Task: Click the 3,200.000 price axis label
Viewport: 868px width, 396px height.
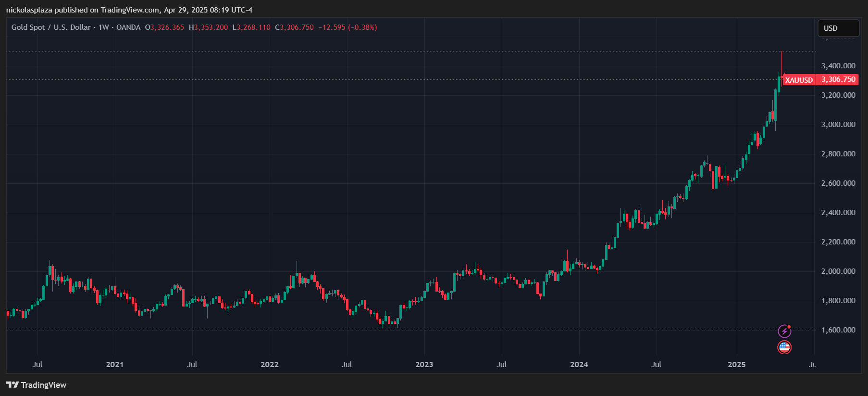Action: 838,95
